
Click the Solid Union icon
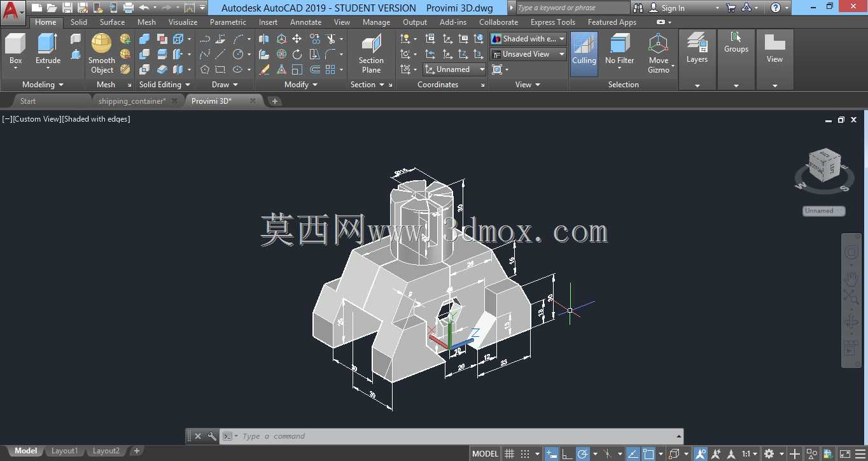pyautogui.click(x=144, y=39)
